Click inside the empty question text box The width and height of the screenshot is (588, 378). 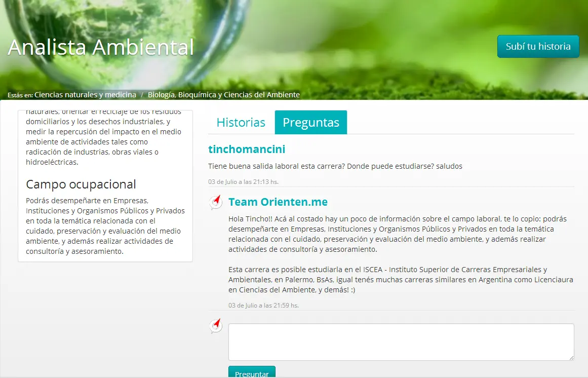tap(401, 342)
